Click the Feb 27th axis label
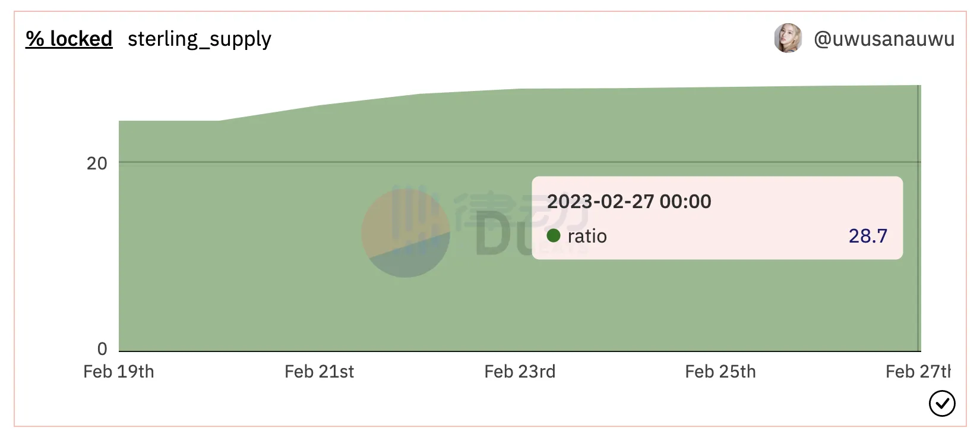980x440 pixels. 918,372
